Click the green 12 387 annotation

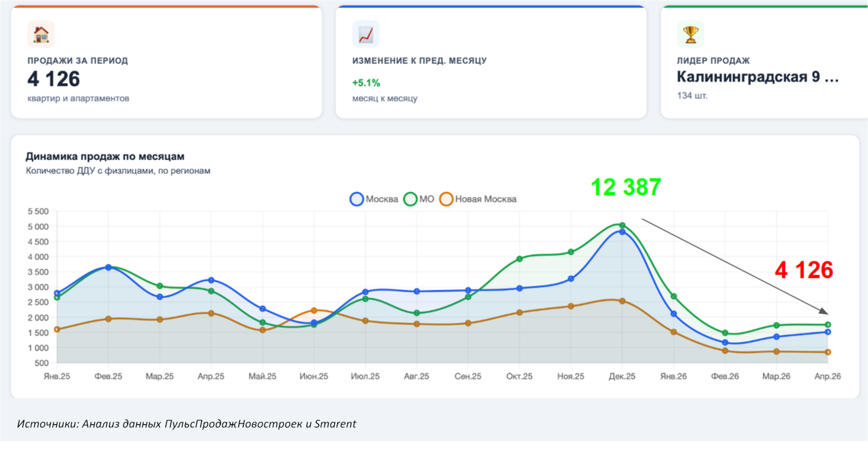click(626, 187)
